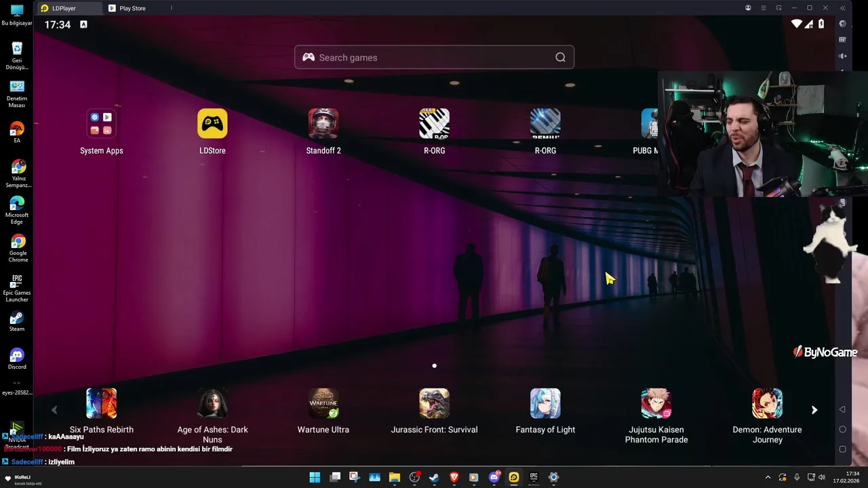Screen dimensions: 868x488
Task: Increase emulator volume with speaker plus icon
Action: click(x=842, y=56)
